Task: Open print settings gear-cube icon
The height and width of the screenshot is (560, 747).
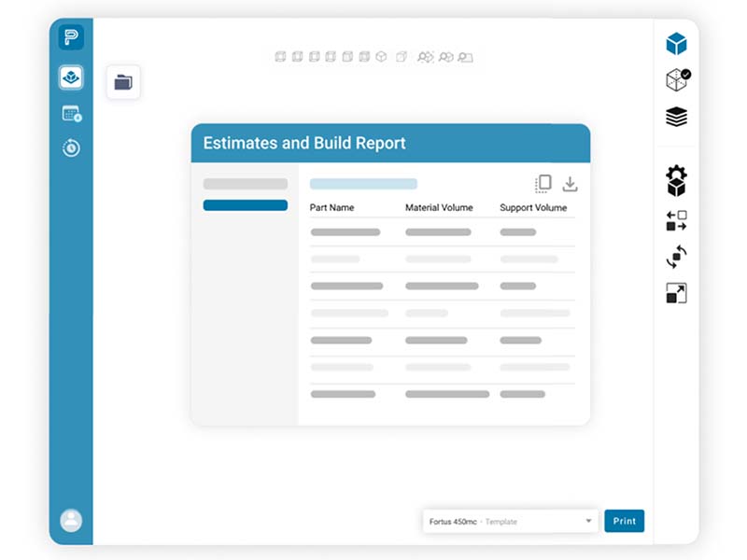Action: (x=676, y=180)
